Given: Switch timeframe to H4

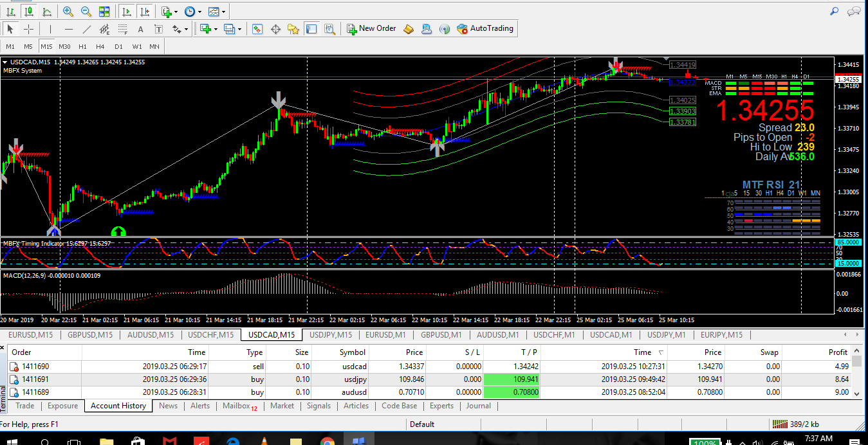Looking at the screenshot, I should tap(100, 46).
